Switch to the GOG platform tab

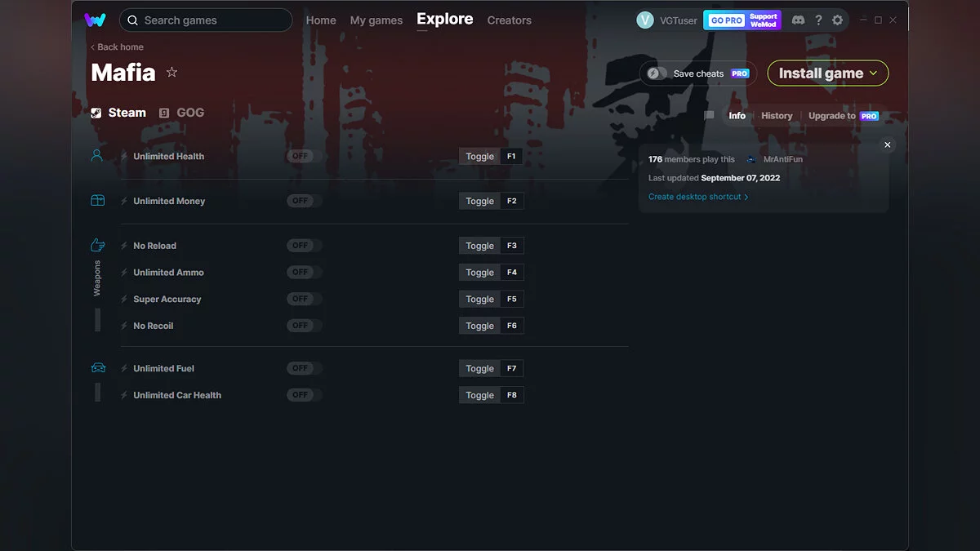pyautogui.click(x=181, y=113)
